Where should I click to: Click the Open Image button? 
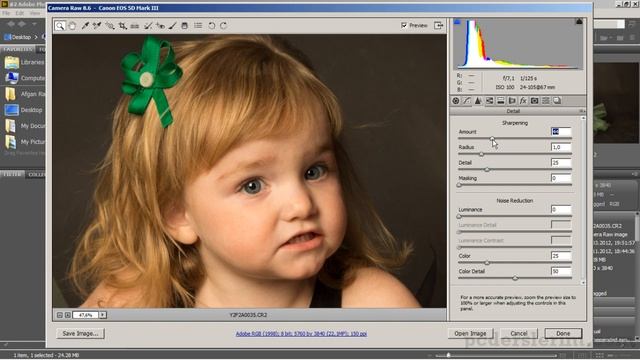click(x=470, y=333)
